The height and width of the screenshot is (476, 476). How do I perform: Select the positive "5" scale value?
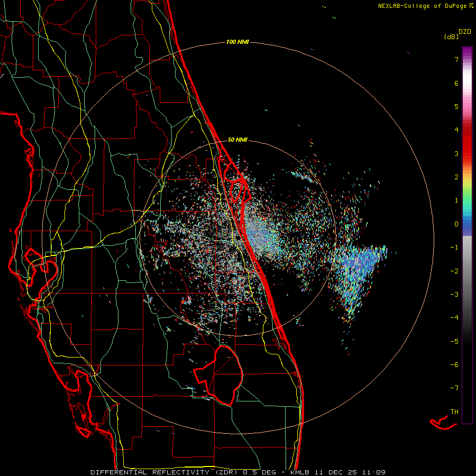[x=456, y=106]
